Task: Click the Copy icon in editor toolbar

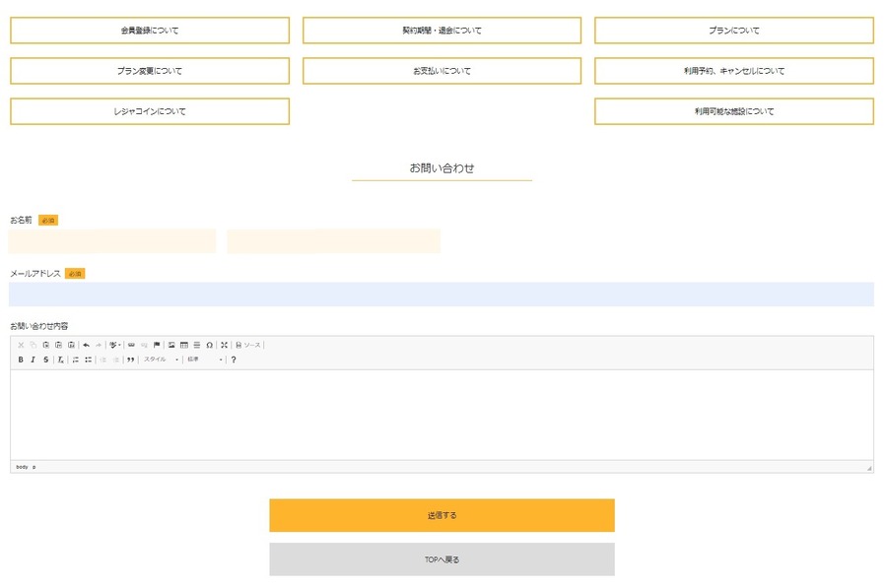Action: [x=34, y=345]
